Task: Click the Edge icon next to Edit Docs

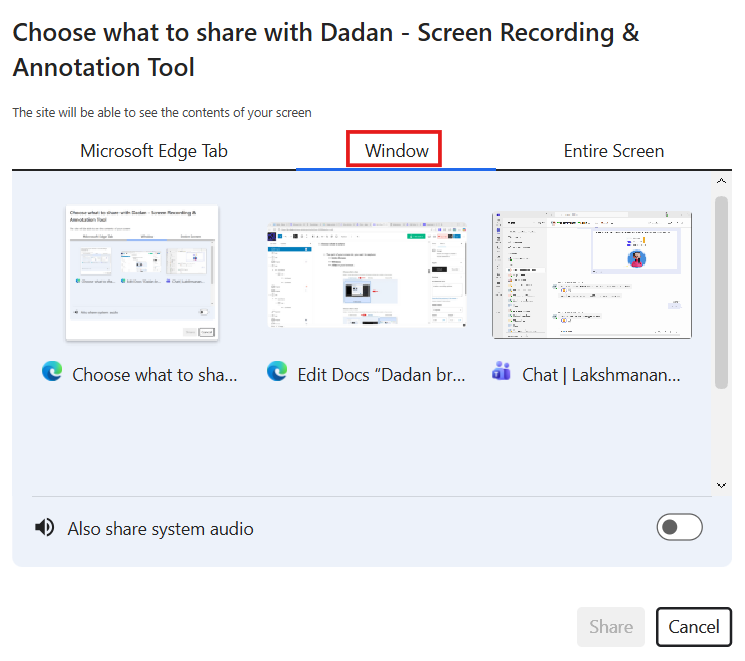Action: (x=277, y=372)
